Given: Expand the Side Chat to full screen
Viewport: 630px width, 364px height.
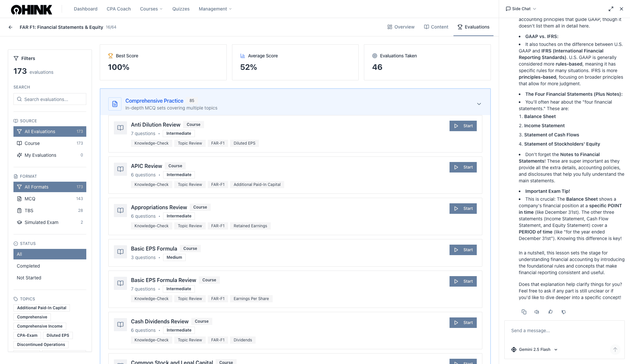Looking at the screenshot, I should coord(611,9).
